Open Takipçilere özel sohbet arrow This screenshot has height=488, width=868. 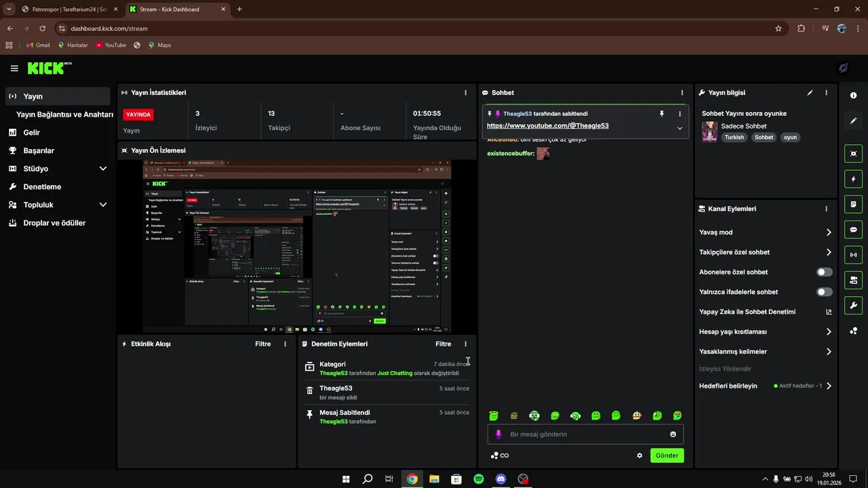829,252
